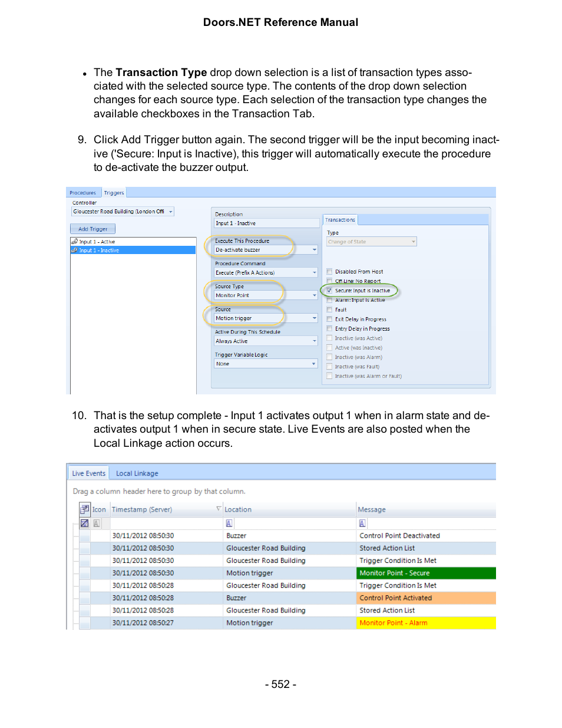Click the Icon column header
Screen dimensions: 562x728
click(x=99, y=509)
